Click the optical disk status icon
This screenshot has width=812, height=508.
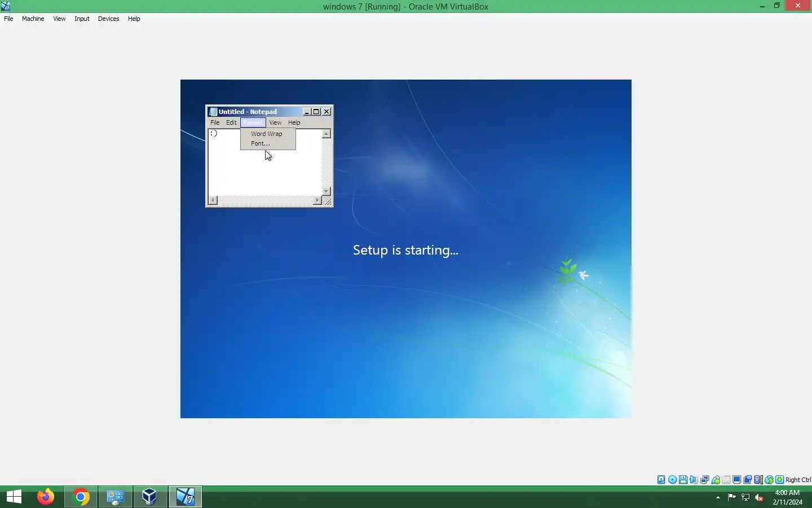click(672, 480)
